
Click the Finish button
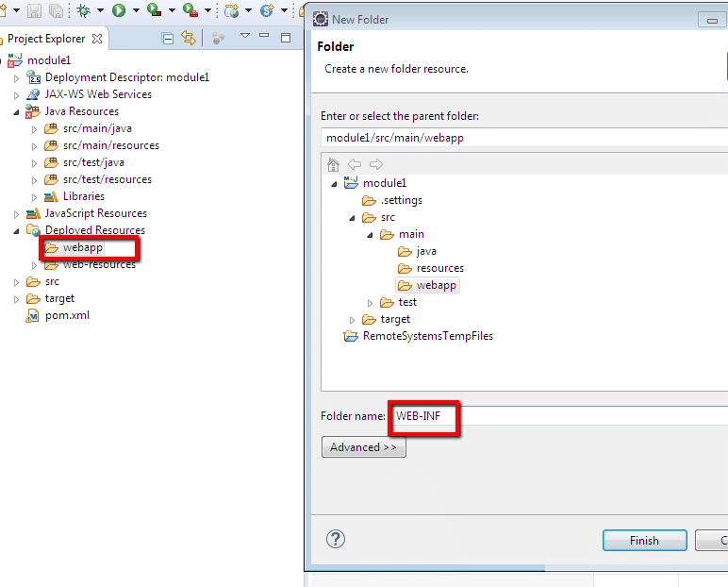point(644,541)
